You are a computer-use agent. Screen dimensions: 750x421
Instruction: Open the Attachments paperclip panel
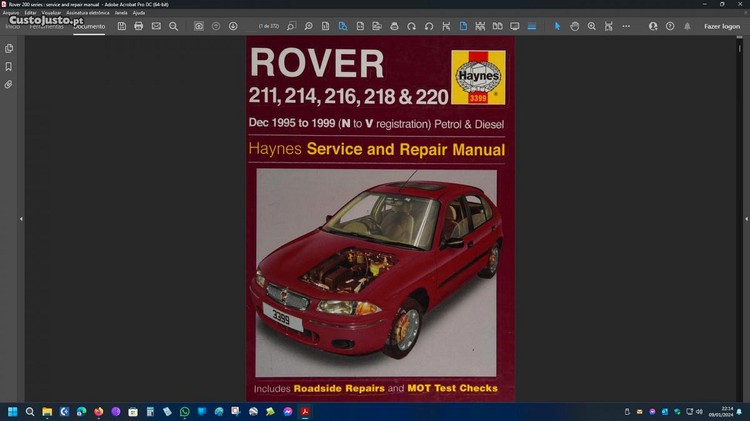9,84
